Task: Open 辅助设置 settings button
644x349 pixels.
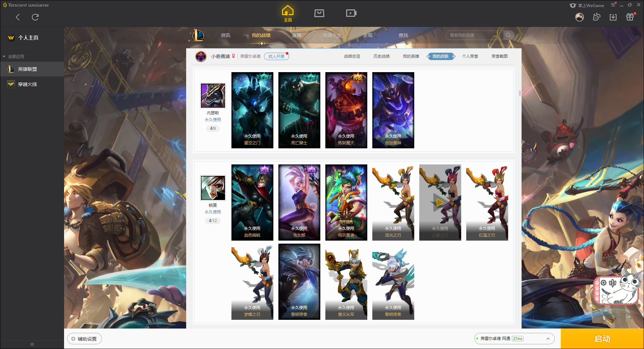Action: pyautogui.click(x=85, y=339)
